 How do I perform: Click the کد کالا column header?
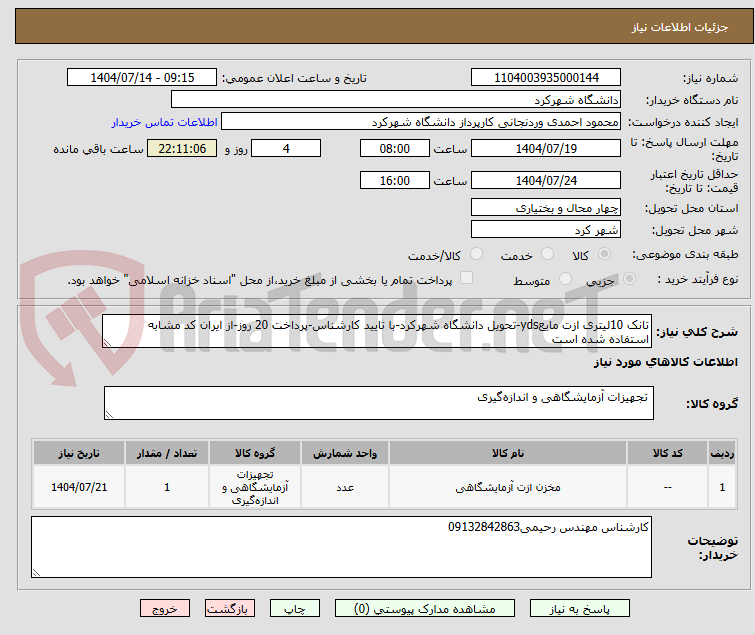667,453
